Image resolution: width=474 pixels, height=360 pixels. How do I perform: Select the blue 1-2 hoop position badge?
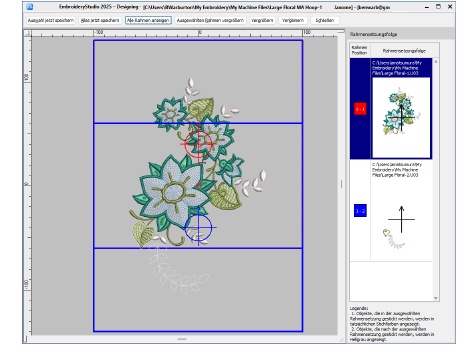click(360, 211)
